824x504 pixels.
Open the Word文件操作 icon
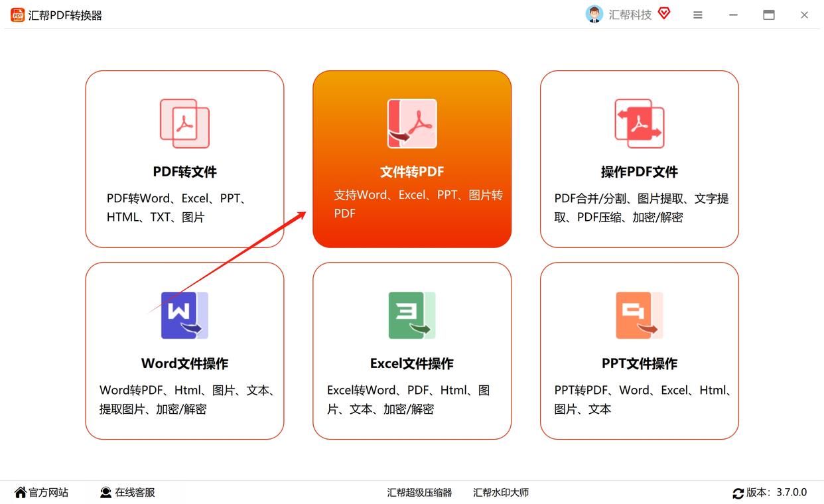pyautogui.click(x=184, y=316)
